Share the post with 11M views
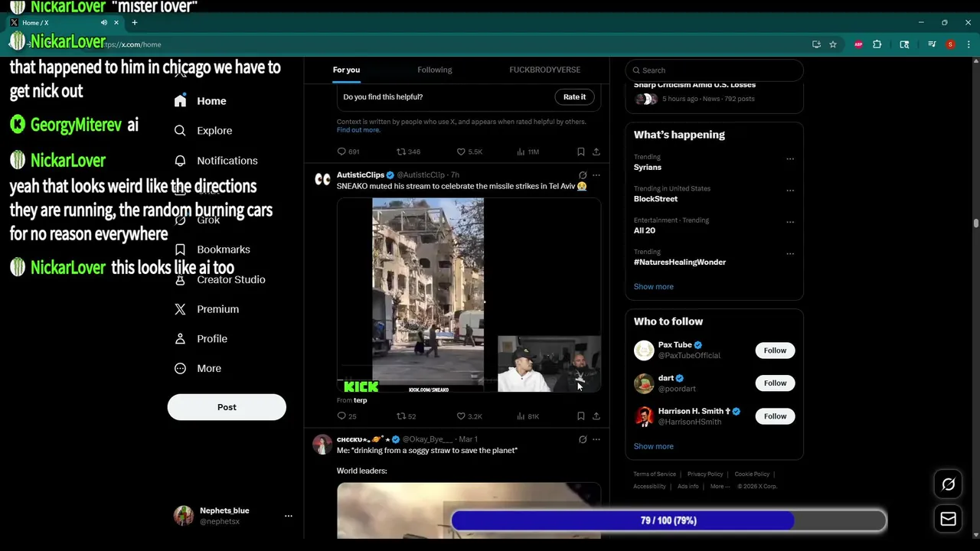The image size is (980, 551). [x=596, y=152]
